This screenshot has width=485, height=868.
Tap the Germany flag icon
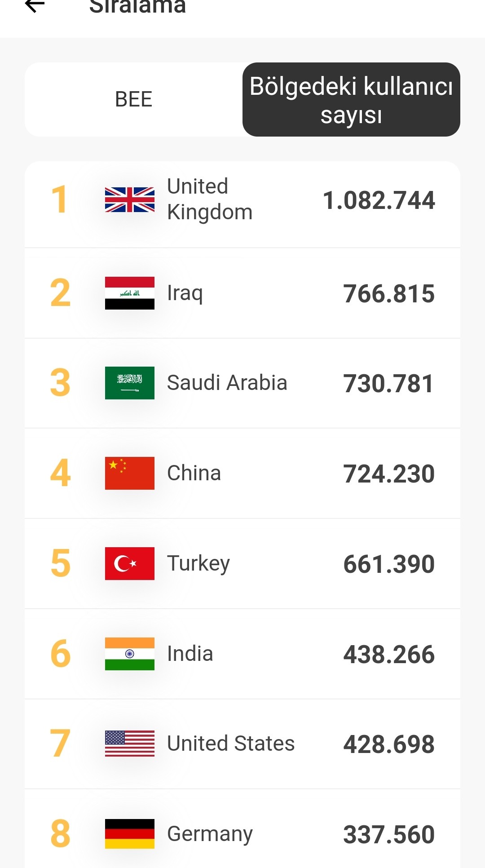130,834
